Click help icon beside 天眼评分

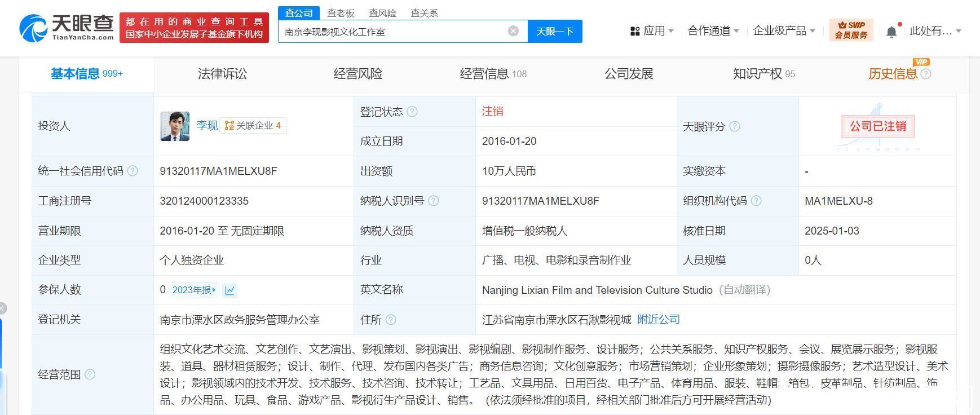click(x=735, y=126)
